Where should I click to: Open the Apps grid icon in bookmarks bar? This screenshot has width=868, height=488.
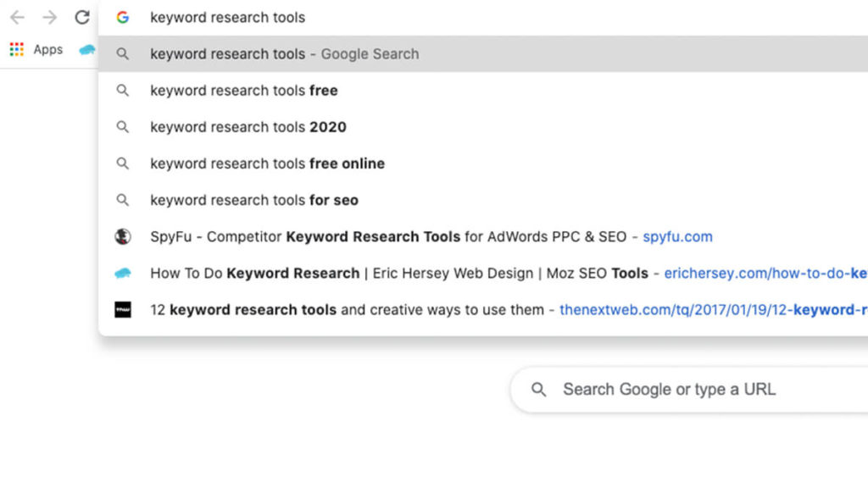pos(17,49)
